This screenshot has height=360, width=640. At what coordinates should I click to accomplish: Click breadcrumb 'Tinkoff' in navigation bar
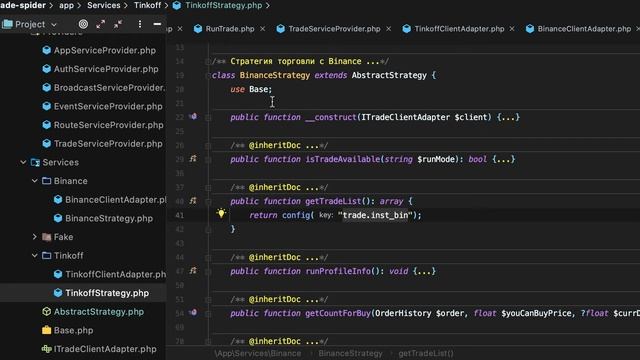[x=147, y=6]
